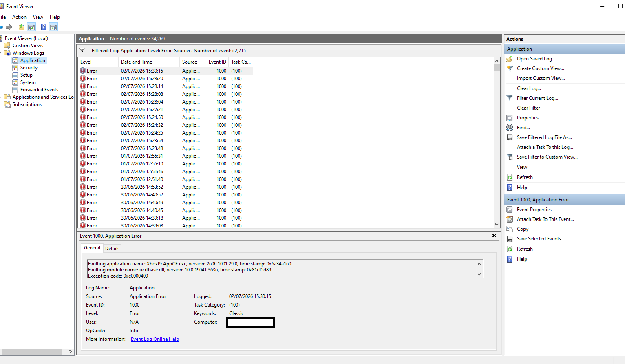This screenshot has width=625, height=364.
Task: Sort by Event ID column header
Action: [x=217, y=62]
